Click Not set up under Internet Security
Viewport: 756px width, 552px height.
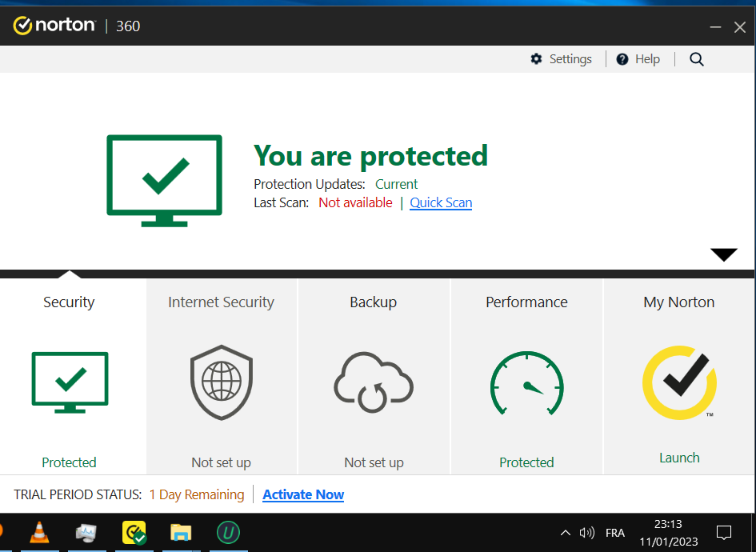click(x=222, y=462)
